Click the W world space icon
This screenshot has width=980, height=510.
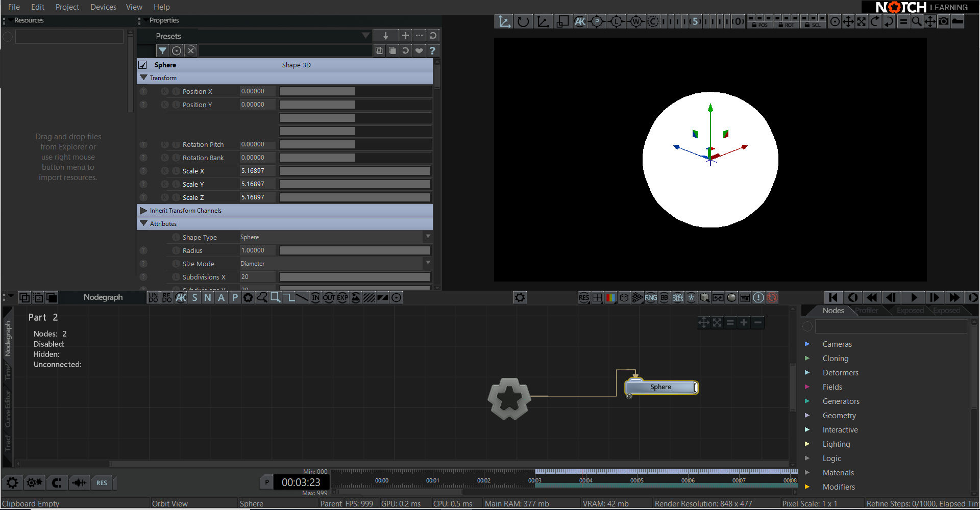coord(635,21)
